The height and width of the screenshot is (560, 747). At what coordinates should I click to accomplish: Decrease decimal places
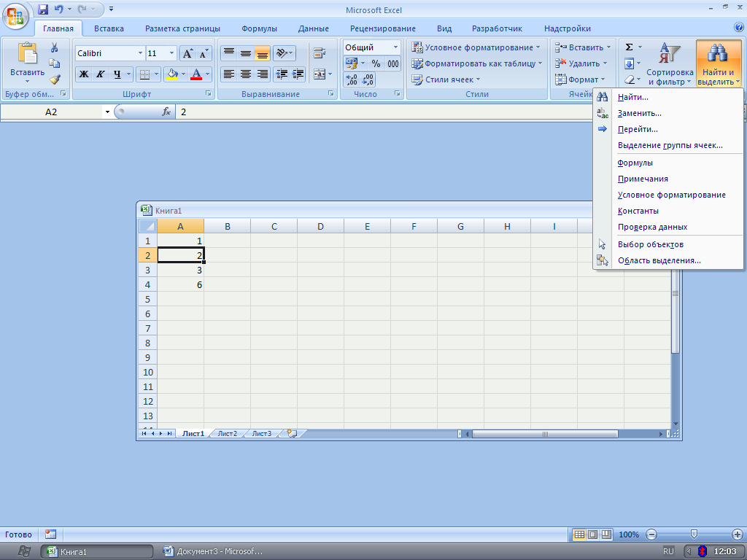tap(368, 79)
